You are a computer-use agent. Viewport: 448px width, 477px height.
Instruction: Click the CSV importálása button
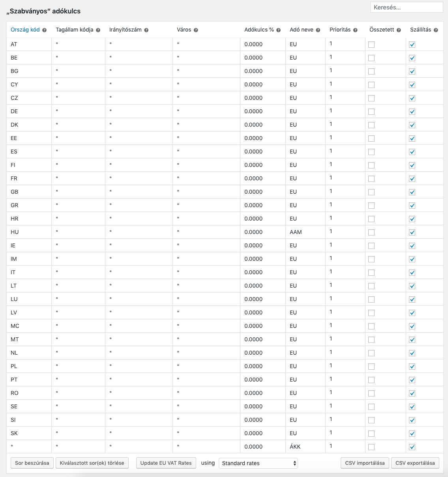point(365,463)
